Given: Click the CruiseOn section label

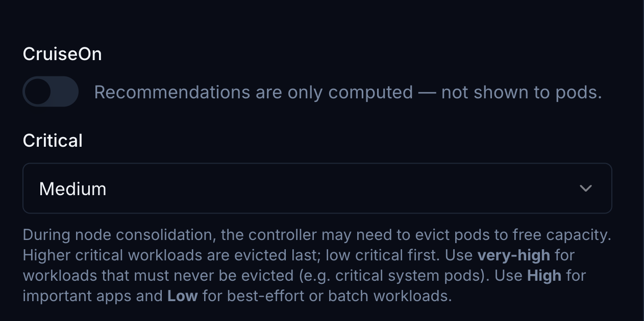Looking at the screenshot, I should tap(62, 54).
